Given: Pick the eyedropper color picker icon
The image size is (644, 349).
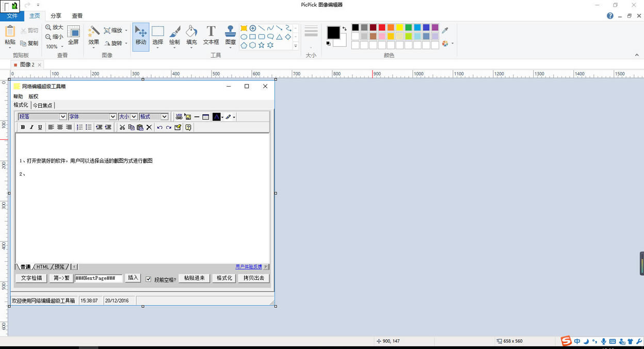Looking at the screenshot, I should 445,30.
